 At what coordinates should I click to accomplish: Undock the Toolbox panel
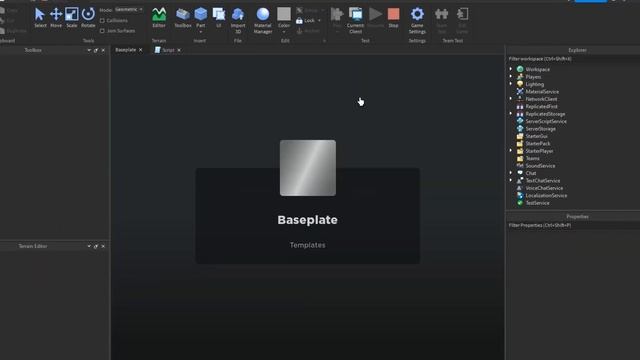[x=96, y=50]
